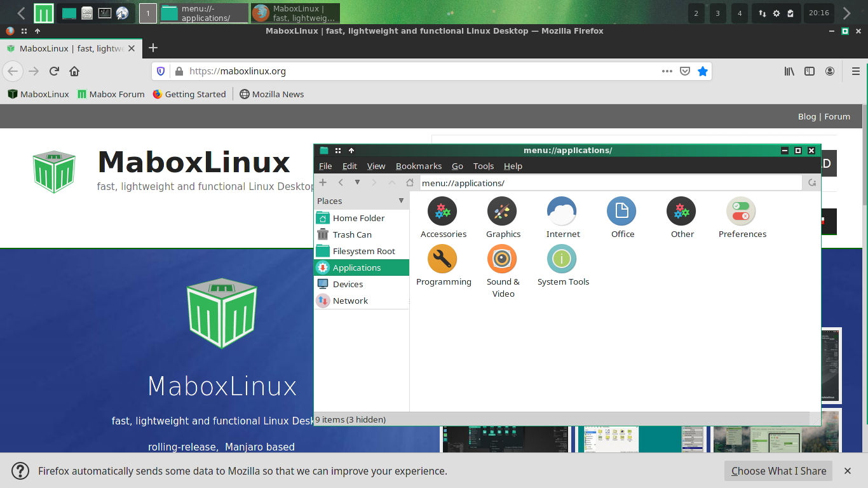
Task: Open the Forum link on the webpage
Action: point(837,116)
